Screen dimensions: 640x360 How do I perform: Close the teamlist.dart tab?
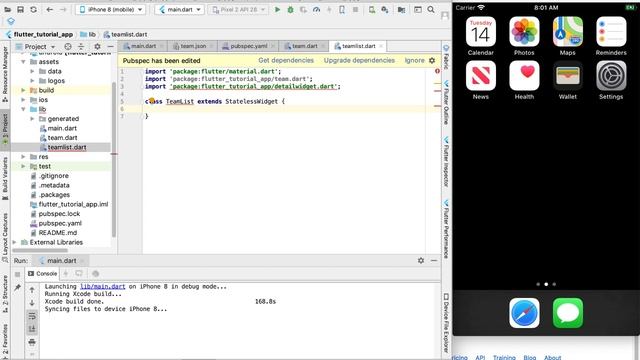pos(381,46)
